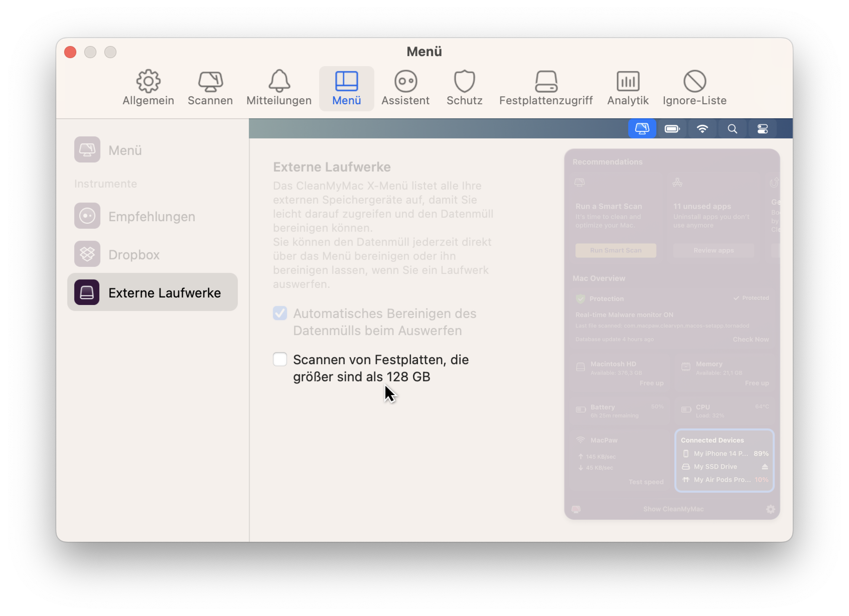Image resolution: width=849 pixels, height=616 pixels.
Task: Switch to the Scannen tab
Action: 210,88
